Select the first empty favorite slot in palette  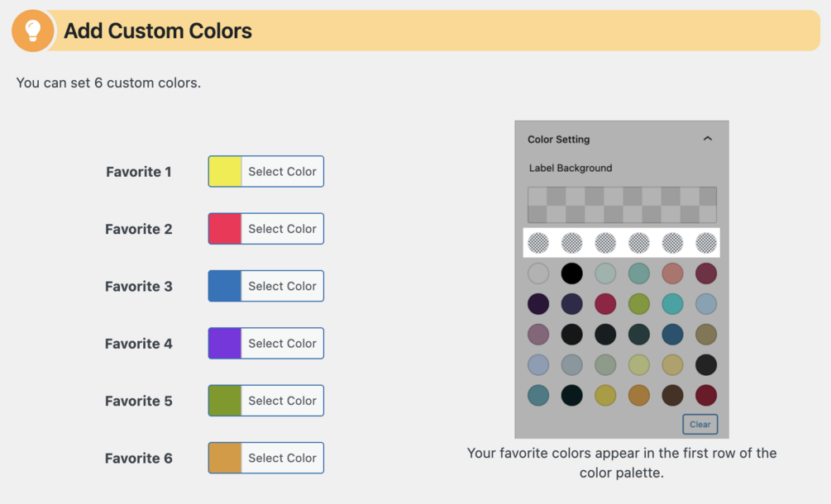[x=538, y=242]
